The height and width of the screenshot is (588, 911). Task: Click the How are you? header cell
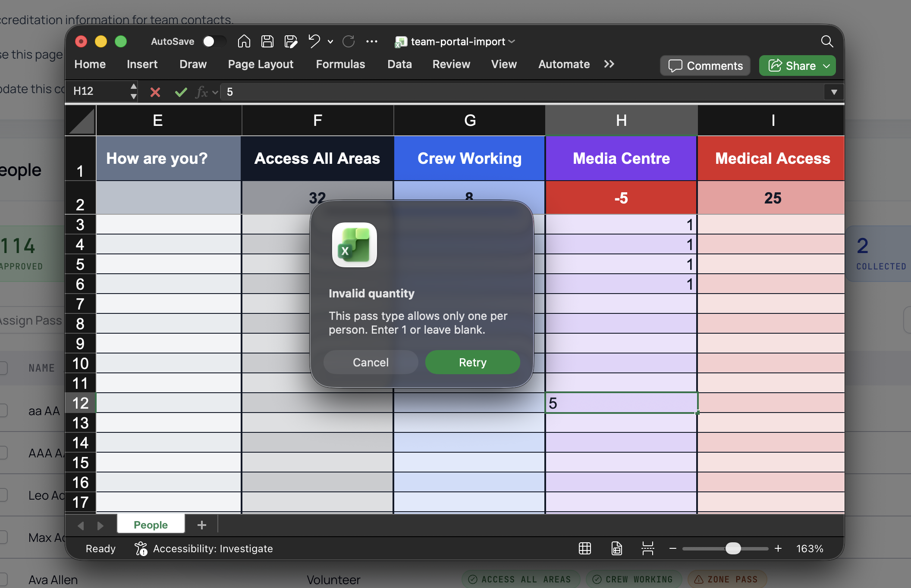click(168, 158)
